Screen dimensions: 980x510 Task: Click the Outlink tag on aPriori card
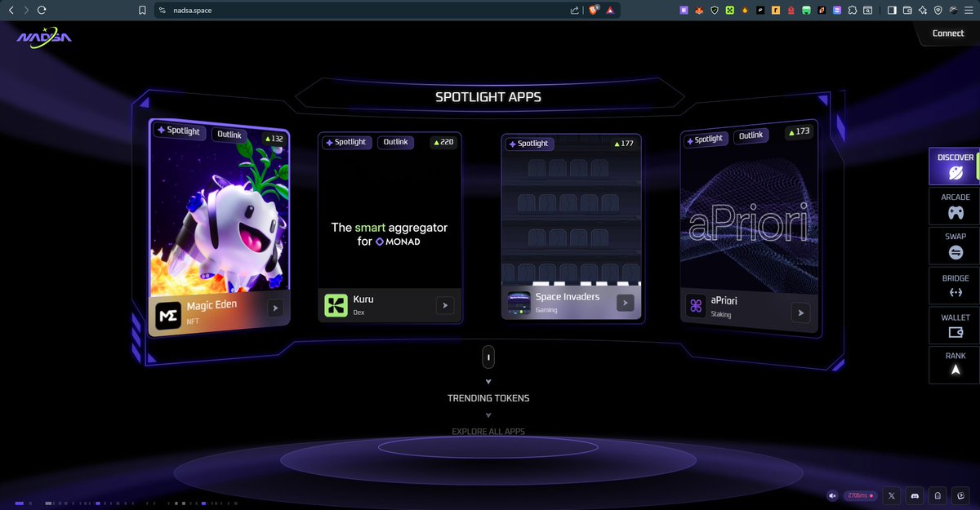point(750,135)
